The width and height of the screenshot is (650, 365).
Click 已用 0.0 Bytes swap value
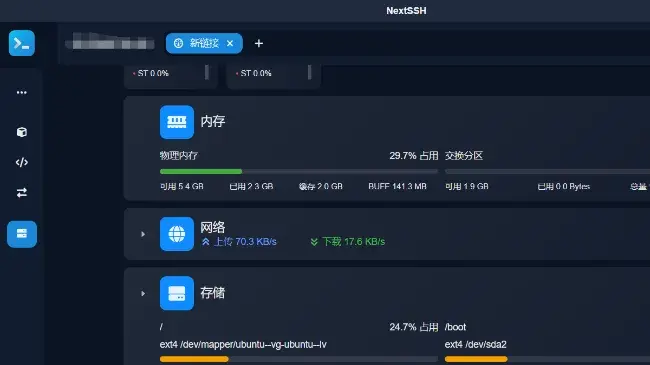point(563,187)
